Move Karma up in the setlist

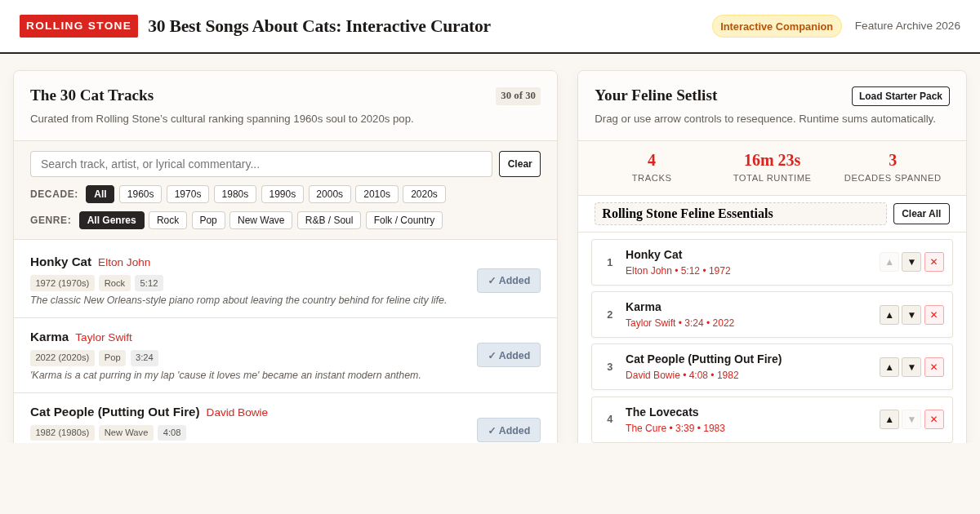pyautogui.click(x=889, y=315)
